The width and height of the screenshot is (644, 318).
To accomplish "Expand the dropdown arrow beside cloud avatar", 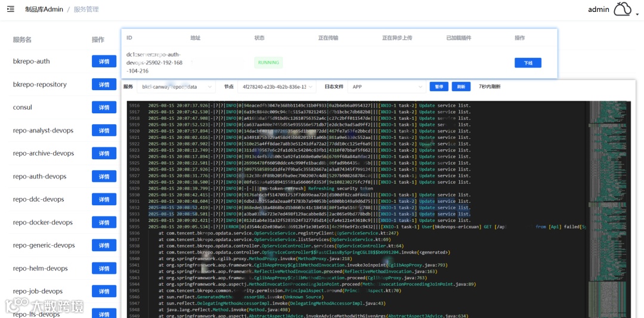I will pos(637,14).
